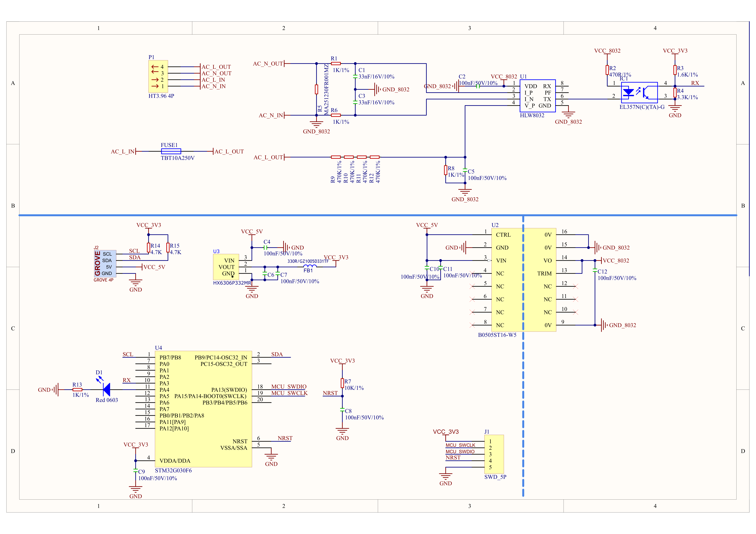756x534 pixels.
Task: Select the CTRL pin label on U2
Action: point(503,235)
